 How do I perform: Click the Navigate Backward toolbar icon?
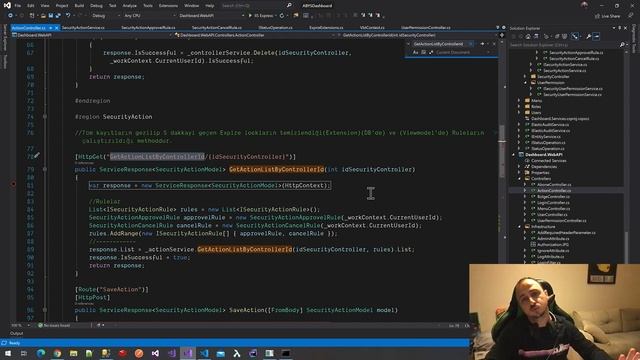point(10,16)
